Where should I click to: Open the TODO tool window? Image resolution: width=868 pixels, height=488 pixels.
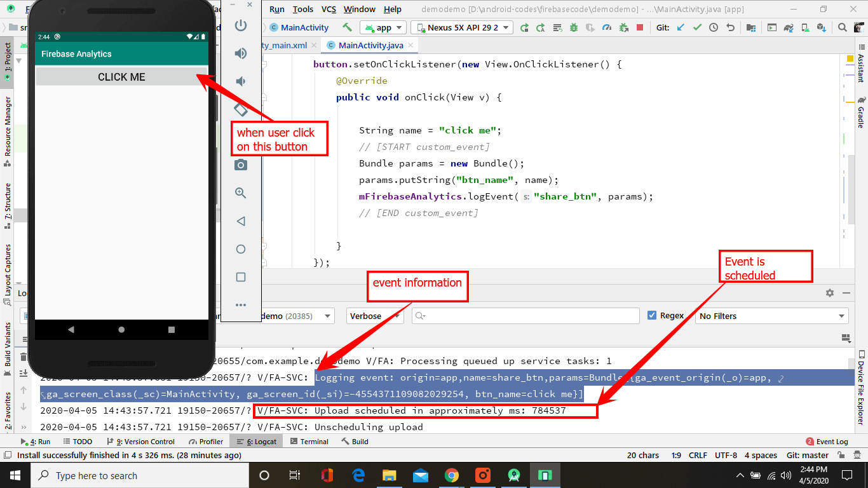point(77,442)
